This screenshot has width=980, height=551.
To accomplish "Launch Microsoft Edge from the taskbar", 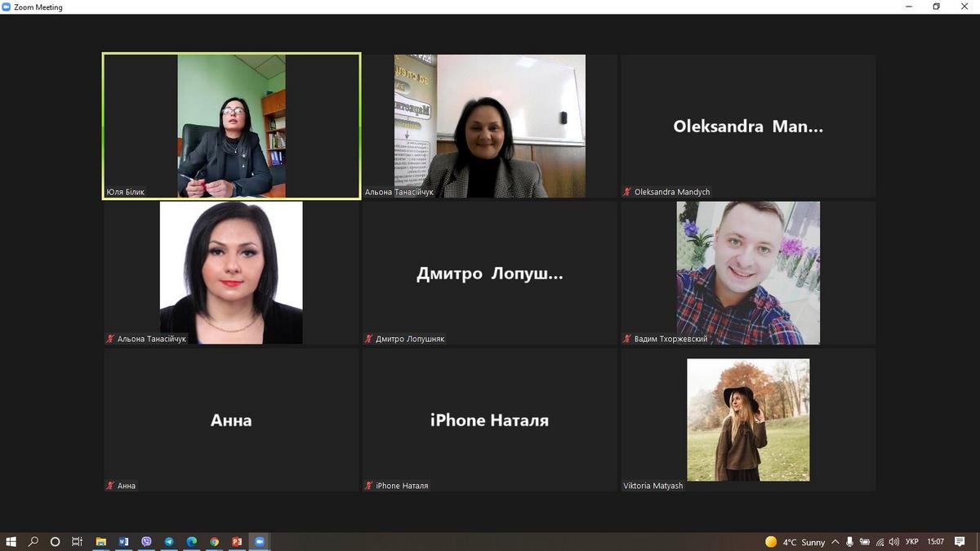I will point(192,541).
